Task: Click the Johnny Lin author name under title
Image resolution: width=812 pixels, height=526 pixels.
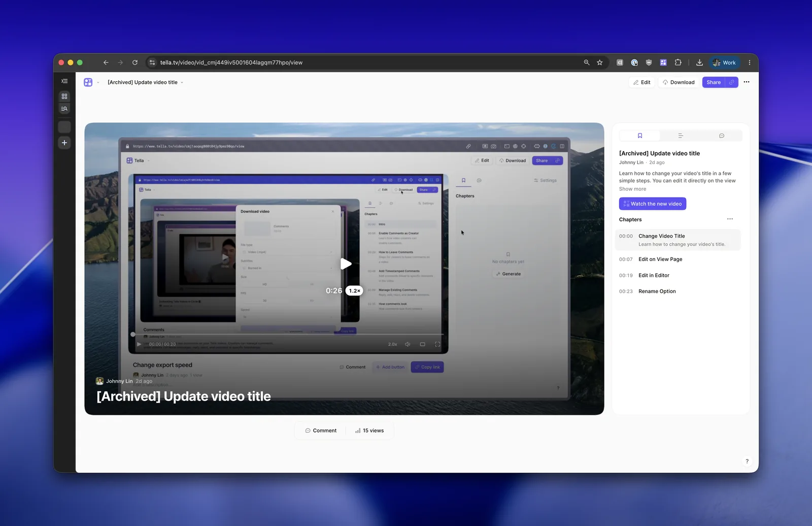Action: pyautogui.click(x=631, y=162)
